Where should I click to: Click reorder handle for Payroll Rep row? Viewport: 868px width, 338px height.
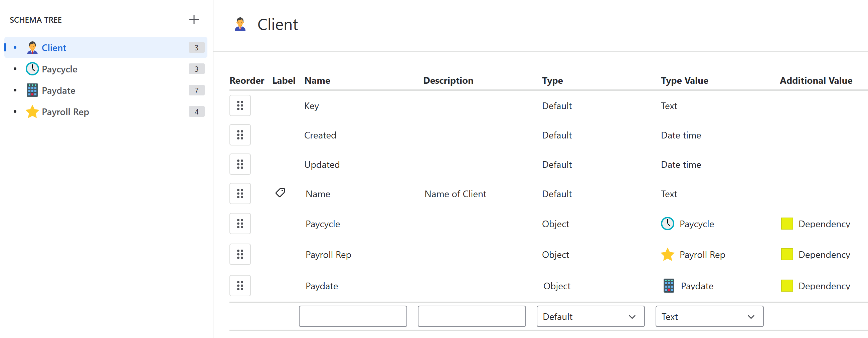240,254
